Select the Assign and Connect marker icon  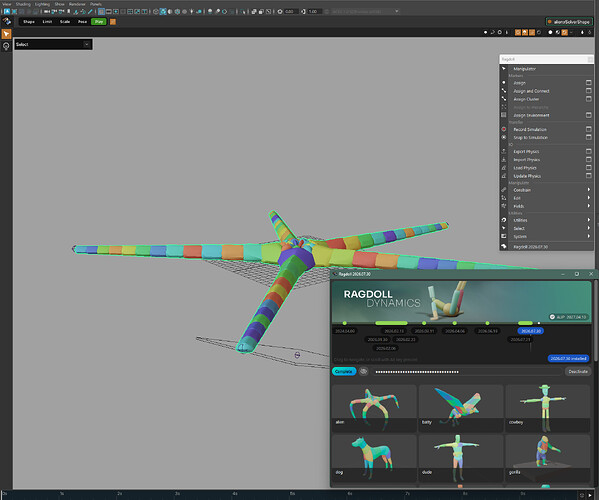pyautogui.click(x=504, y=91)
